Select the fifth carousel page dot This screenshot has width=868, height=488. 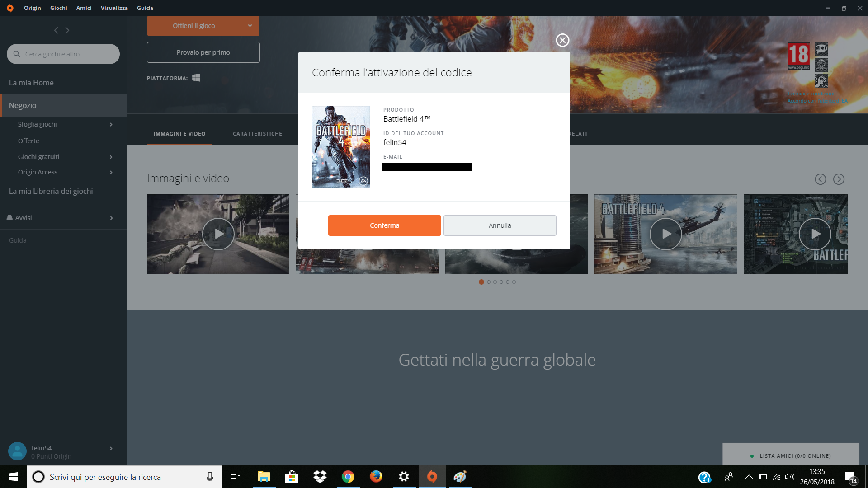508,282
